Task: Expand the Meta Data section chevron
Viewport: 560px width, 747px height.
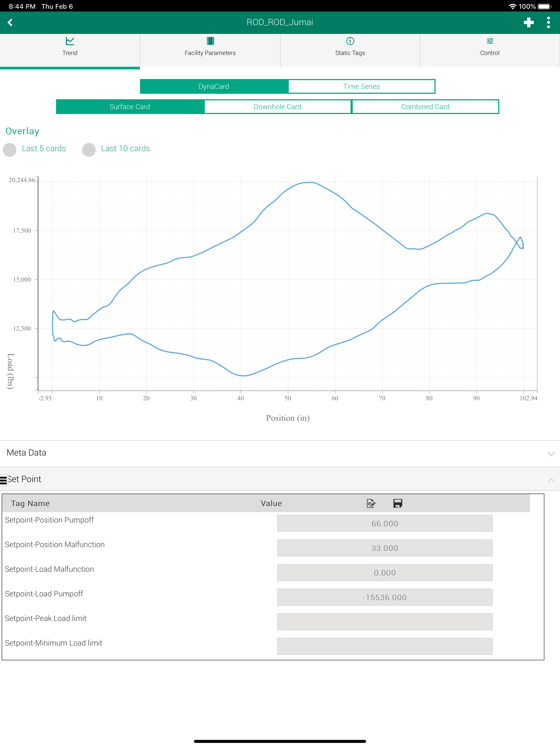Action: pyautogui.click(x=551, y=454)
